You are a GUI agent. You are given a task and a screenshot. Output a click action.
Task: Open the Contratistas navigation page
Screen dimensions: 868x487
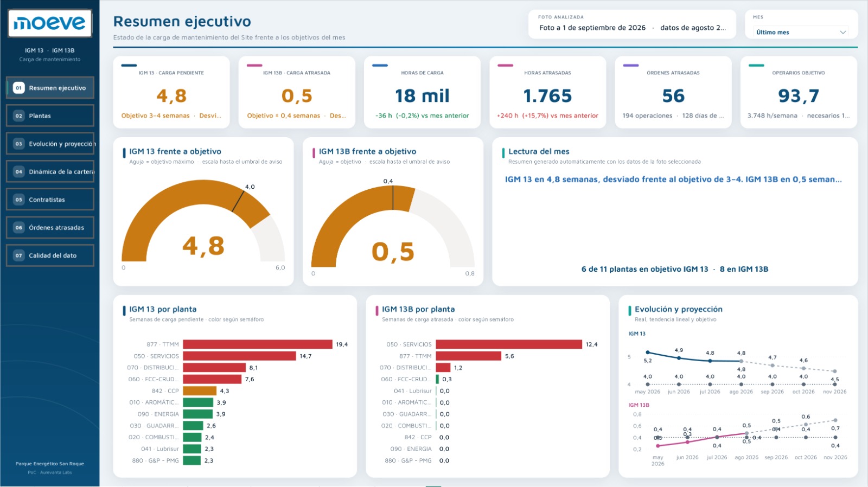pos(50,200)
